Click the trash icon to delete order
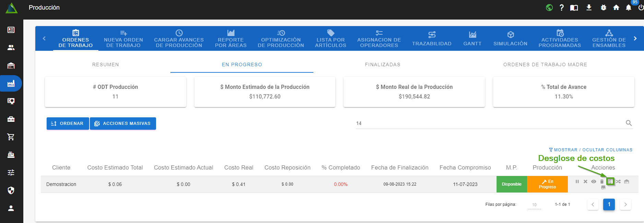The height and width of the screenshot is (223, 644). point(602,181)
